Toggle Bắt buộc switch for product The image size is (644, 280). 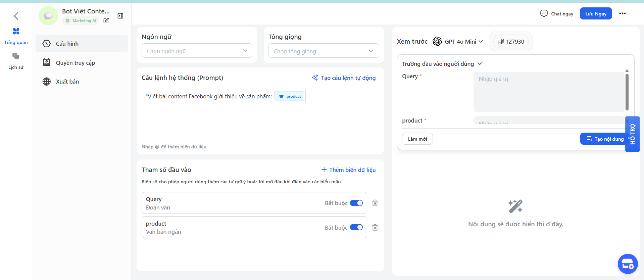coord(356,228)
